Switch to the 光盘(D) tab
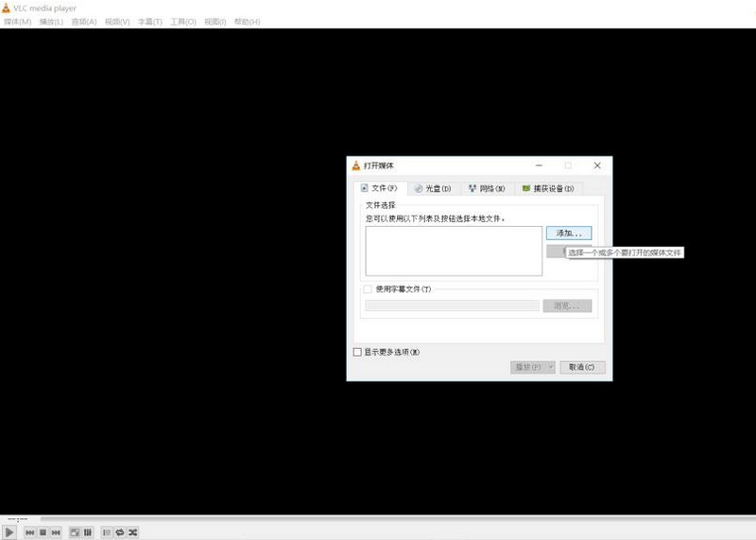This screenshot has width=756, height=540. [434, 189]
